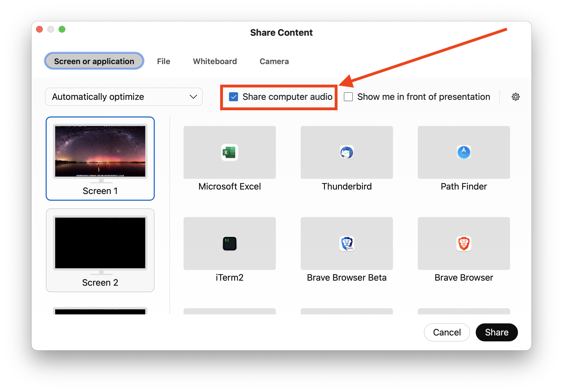Switch to the File tab
Screen dimensions: 563x392
tap(164, 61)
